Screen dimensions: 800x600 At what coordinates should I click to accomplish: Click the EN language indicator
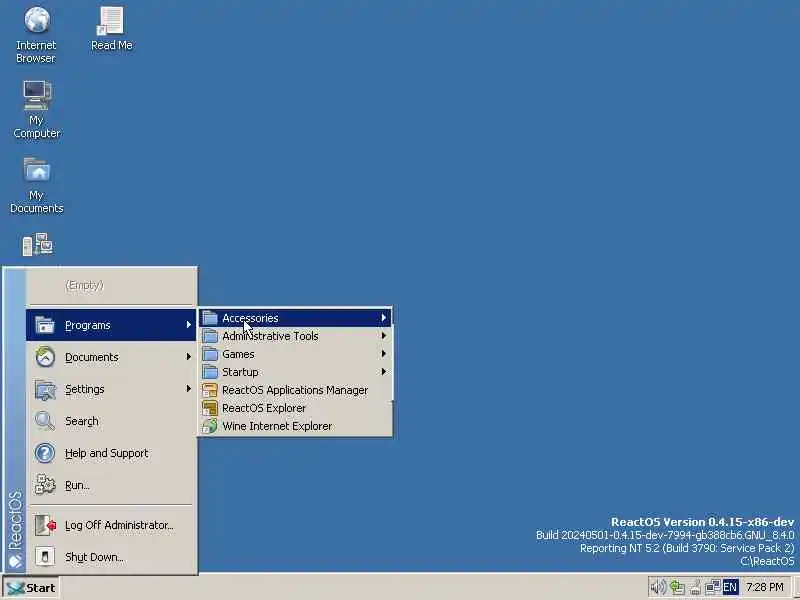tap(730, 587)
